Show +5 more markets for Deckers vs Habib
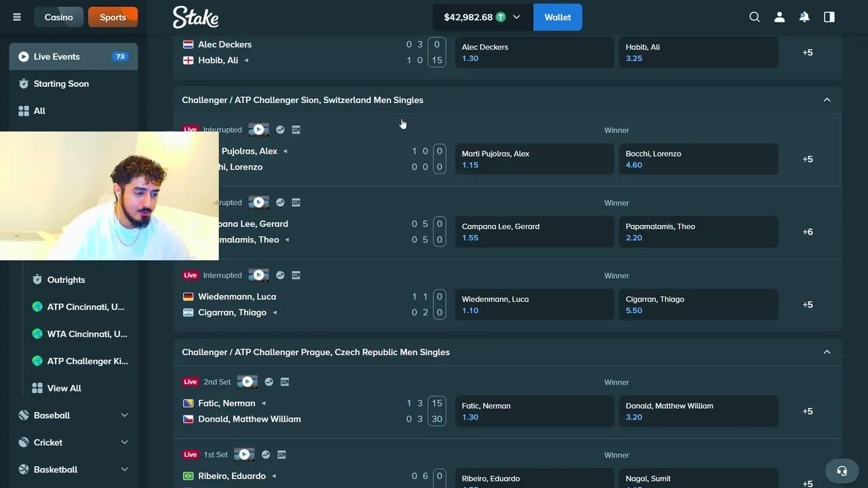 tap(808, 52)
